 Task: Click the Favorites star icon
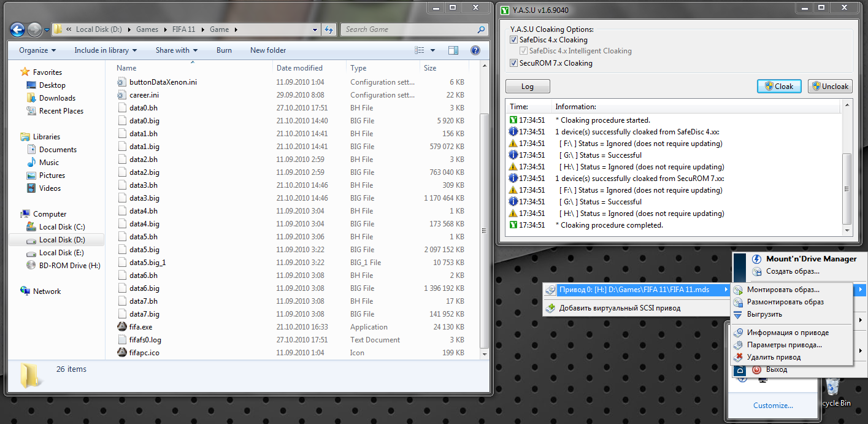click(x=25, y=72)
